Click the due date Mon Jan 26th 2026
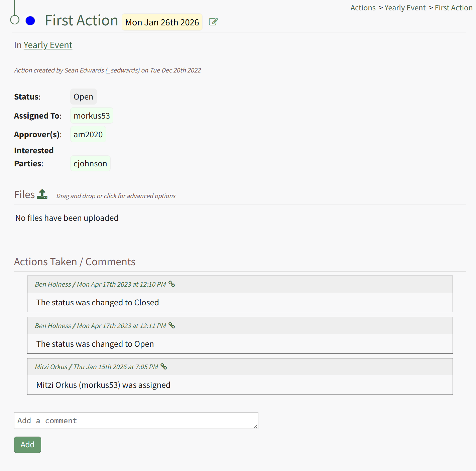476x471 pixels. coord(162,22)
